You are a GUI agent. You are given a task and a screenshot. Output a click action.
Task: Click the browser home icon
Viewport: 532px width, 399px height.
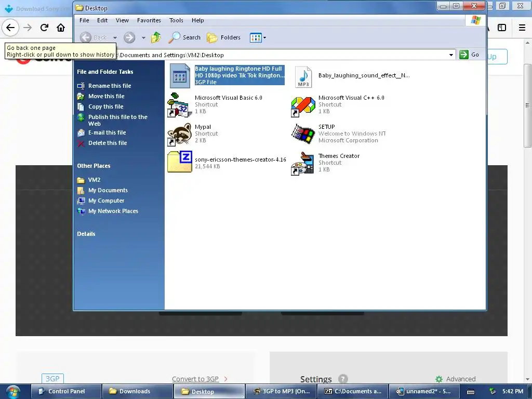pyautogui.click(x=61, y=28)
